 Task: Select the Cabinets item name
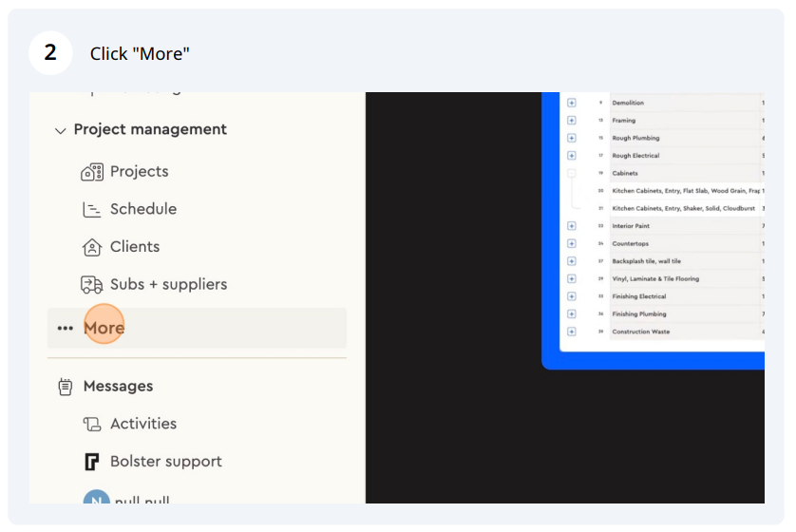pos(625,173)
